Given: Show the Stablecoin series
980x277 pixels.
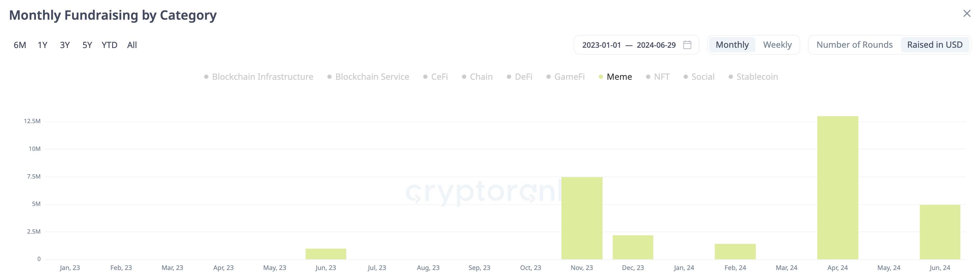Looking at the screenshot, I should click(753, 77).
